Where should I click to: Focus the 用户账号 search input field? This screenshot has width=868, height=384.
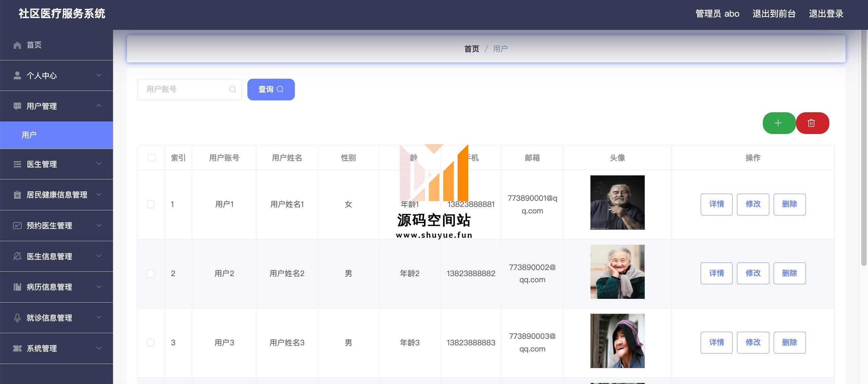(x=190, y=90)
